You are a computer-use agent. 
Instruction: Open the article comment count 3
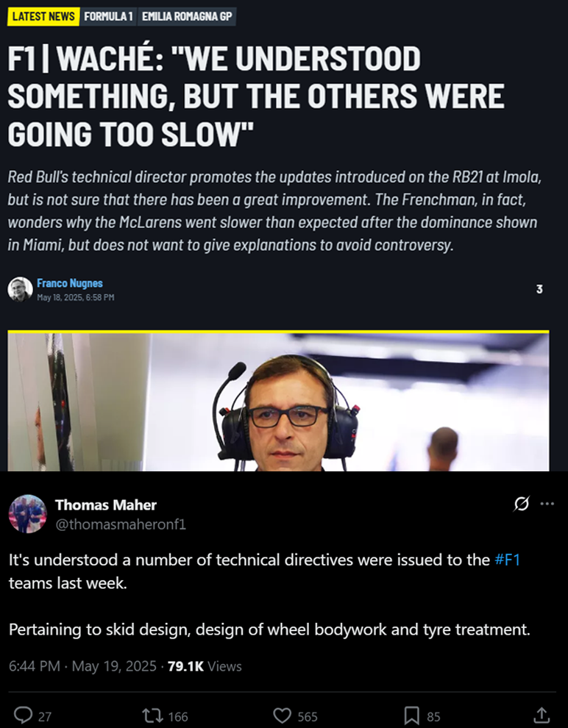(539, 289)
